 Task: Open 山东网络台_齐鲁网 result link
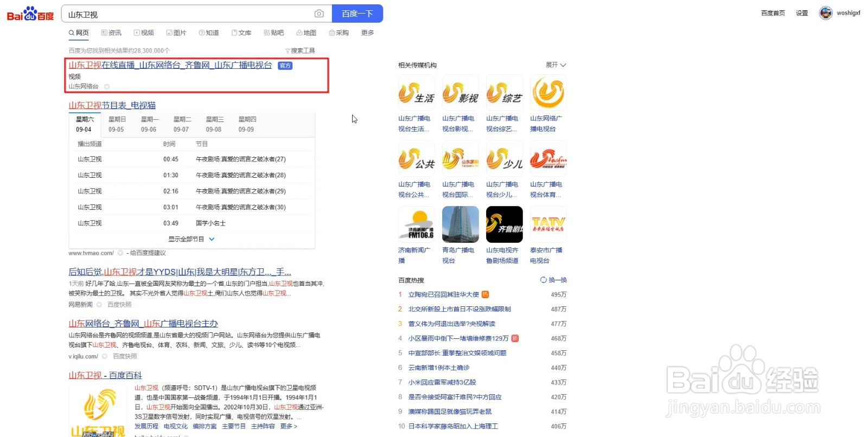pyautogui.click(x=143, y=323)
